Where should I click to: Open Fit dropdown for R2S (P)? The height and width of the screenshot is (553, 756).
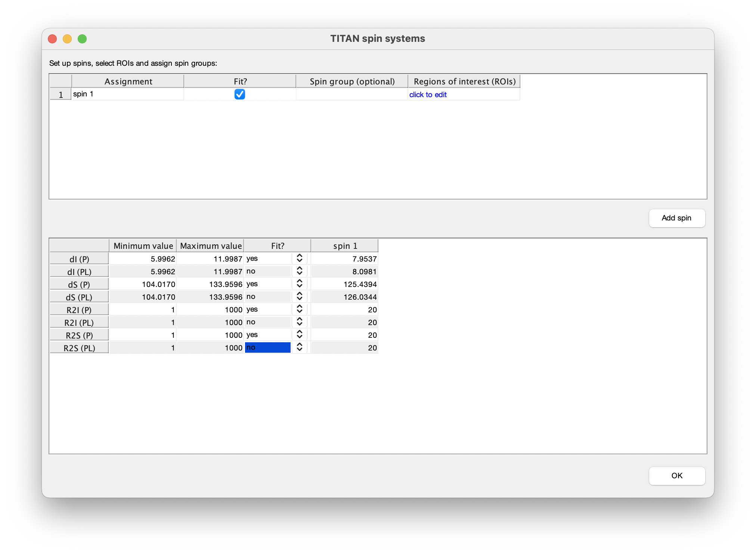point(300,335)
